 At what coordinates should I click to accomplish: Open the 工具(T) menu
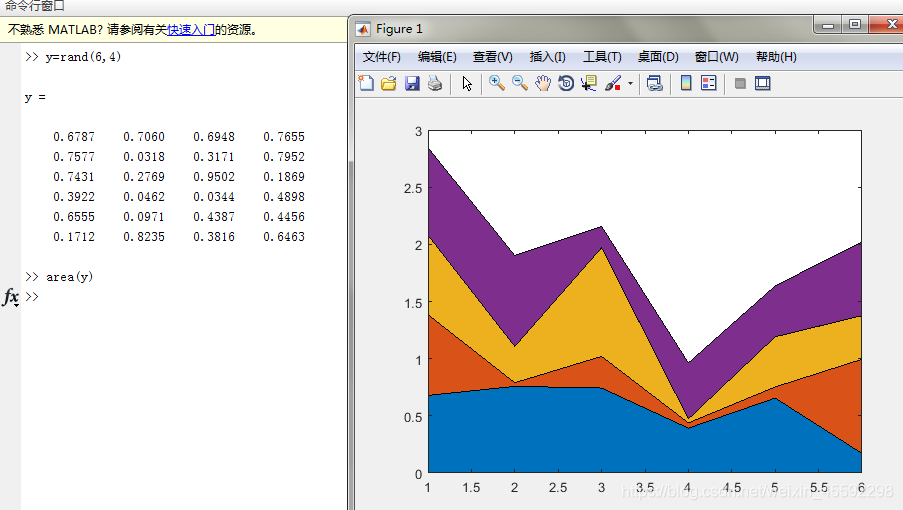[x=602, y=57]
